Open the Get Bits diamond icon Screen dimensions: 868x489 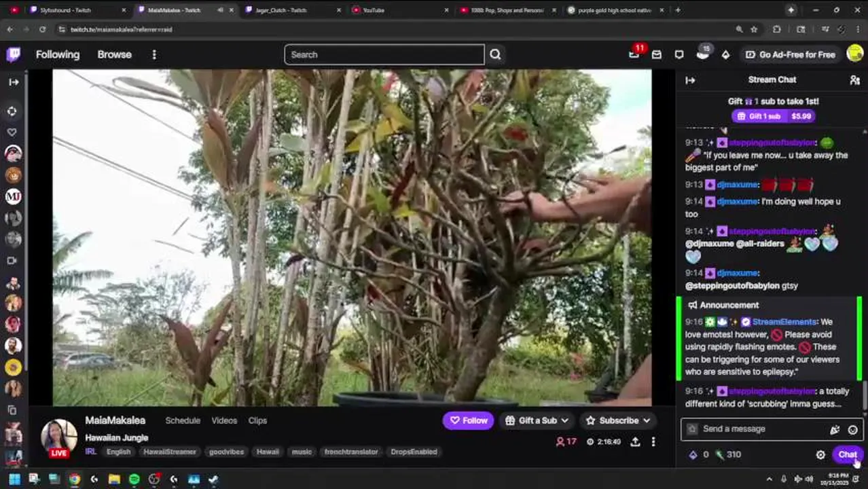(x=725, y=54)
